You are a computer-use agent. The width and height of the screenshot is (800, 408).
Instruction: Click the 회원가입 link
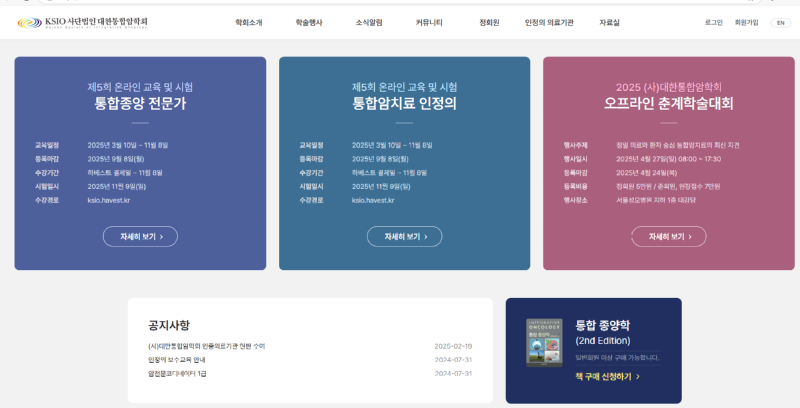746,22
